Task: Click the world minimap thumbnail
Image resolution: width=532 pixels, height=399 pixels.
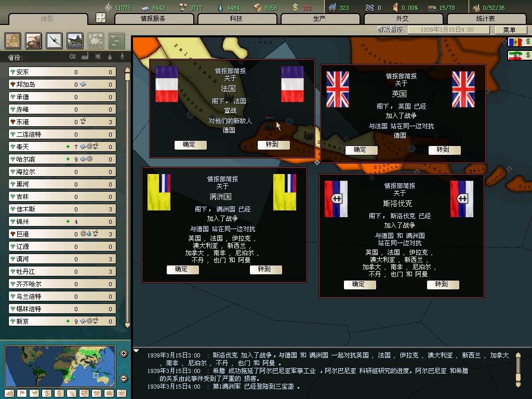Action: (x=60, y=366)
